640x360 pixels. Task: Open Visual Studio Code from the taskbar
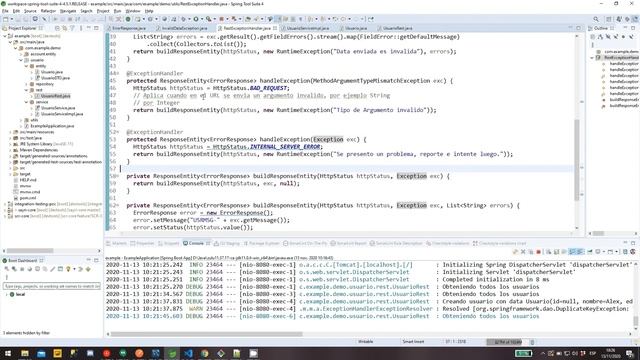[188, 353]
